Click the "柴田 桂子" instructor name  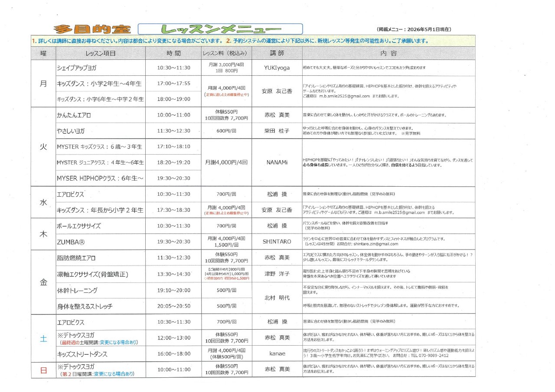(277, 131)
